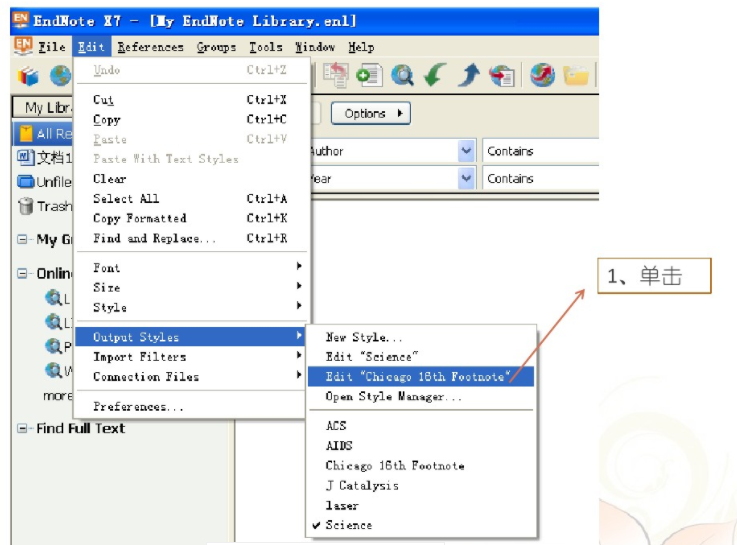Choose Clear from the Edit menu

190,179
